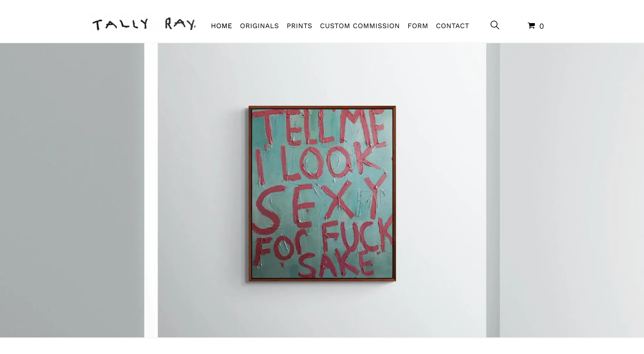Open the CUSTOM COMMISSION page

[360, 26]
